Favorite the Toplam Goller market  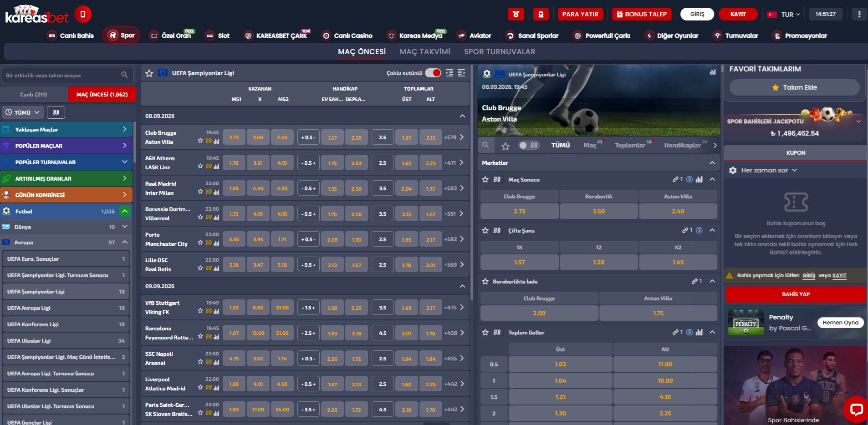(485, 333)
